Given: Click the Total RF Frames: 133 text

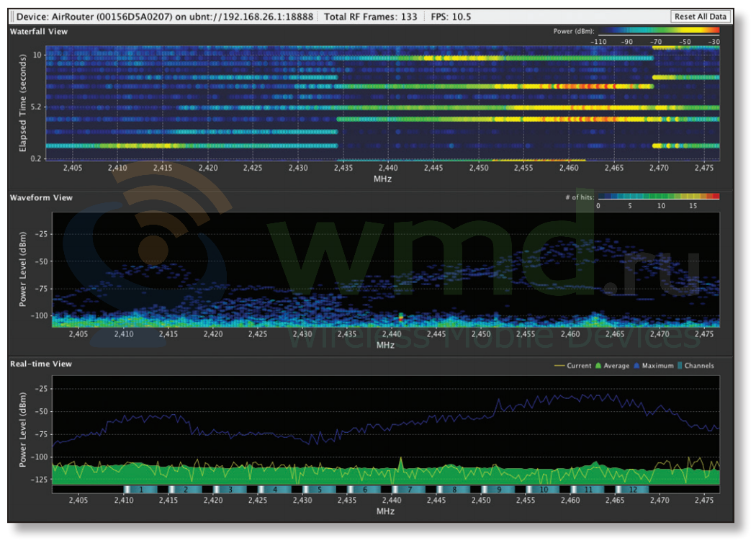Looking at the screenshot, I should coord(370,17).
